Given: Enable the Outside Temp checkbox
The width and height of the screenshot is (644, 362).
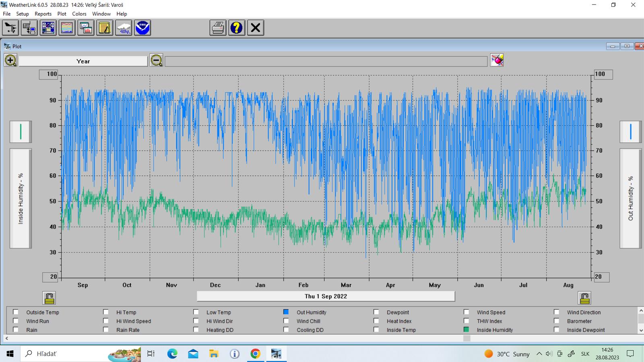Looking at the screenshot, I should [16, 312].
